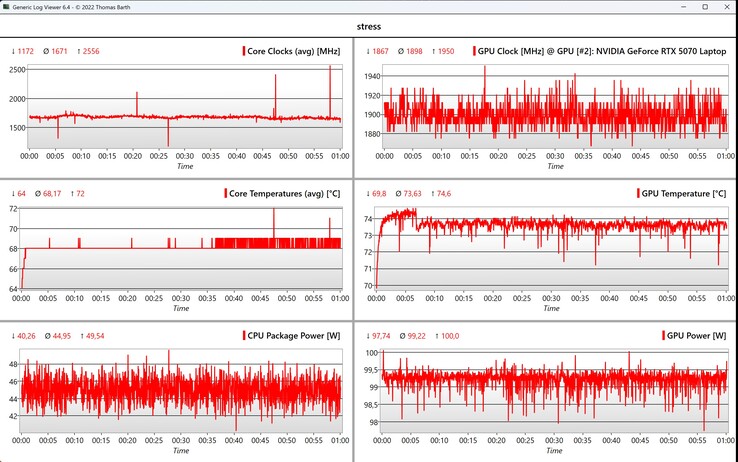Click the red swatch beside Core Clocks (avg)
This screenshot has height=462, width=738.
[x=243, y=51]
